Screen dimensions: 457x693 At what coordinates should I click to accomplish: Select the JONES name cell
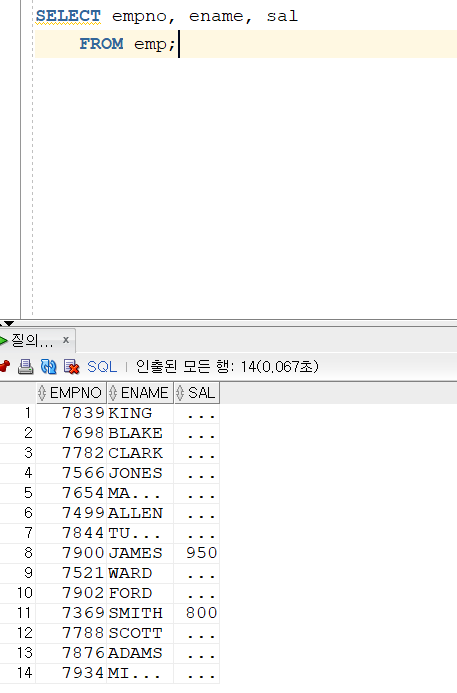[140, 473]
